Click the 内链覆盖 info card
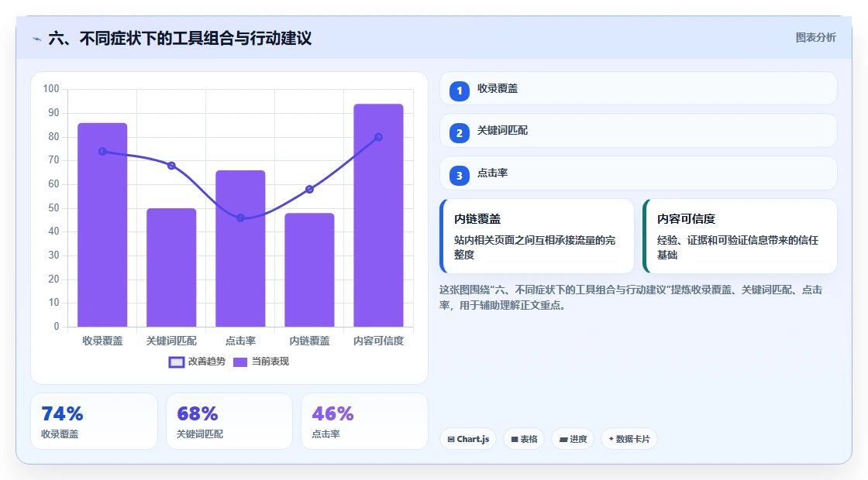 pyautogui.click(x=537, y=236)
